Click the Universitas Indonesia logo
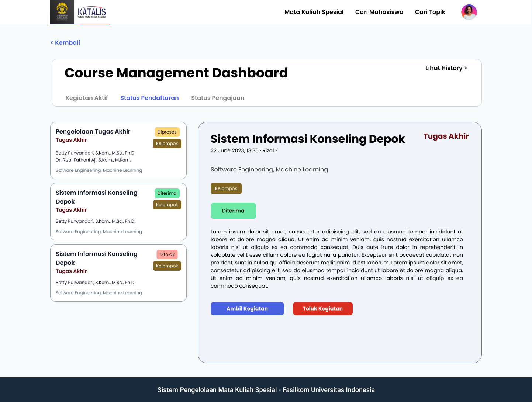 coord(62,12)
